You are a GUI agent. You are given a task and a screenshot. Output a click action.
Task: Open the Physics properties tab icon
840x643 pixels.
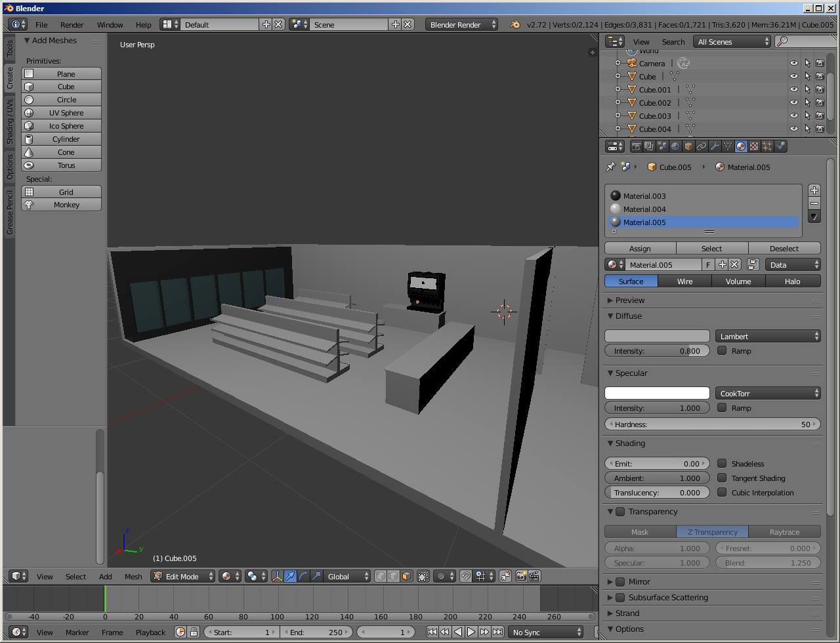coord(780,146)
